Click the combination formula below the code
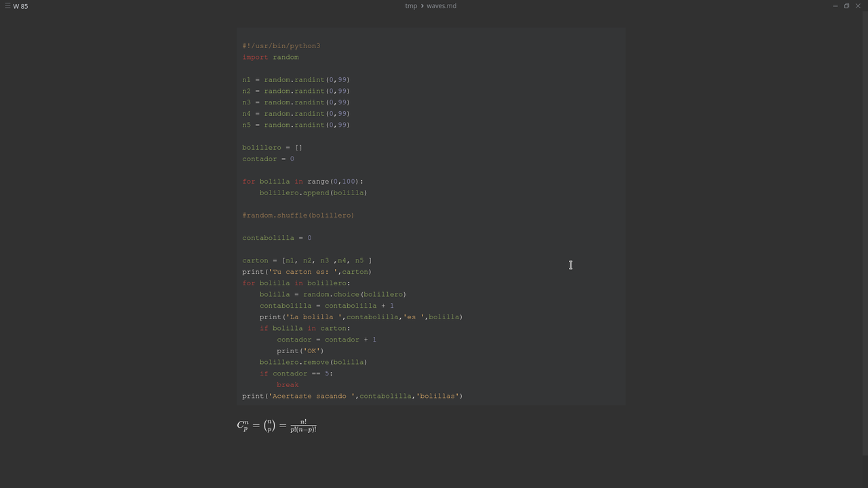868x488 pixels. pyautogui.click(x=277, y=426)
